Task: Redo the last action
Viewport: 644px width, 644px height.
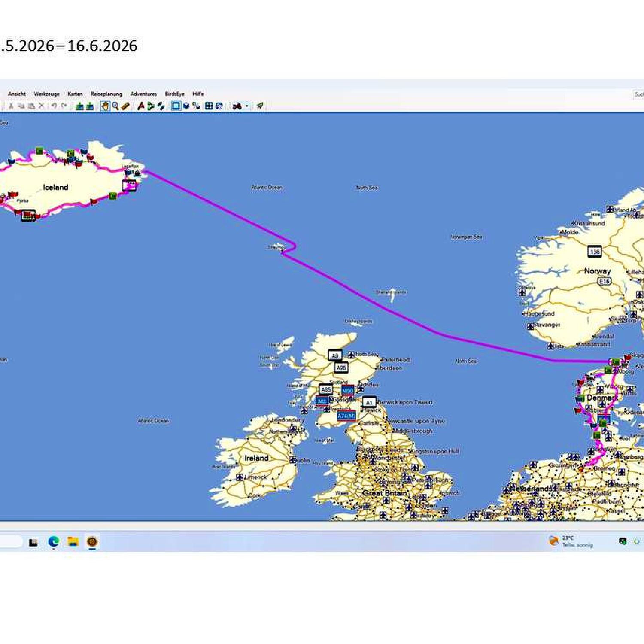Action: (64, 106)
